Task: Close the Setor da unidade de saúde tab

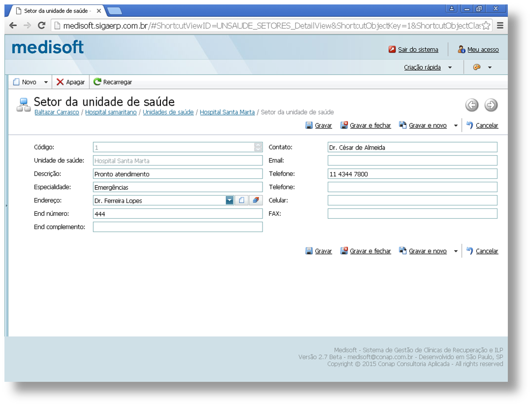Action: tap(99, 11)
